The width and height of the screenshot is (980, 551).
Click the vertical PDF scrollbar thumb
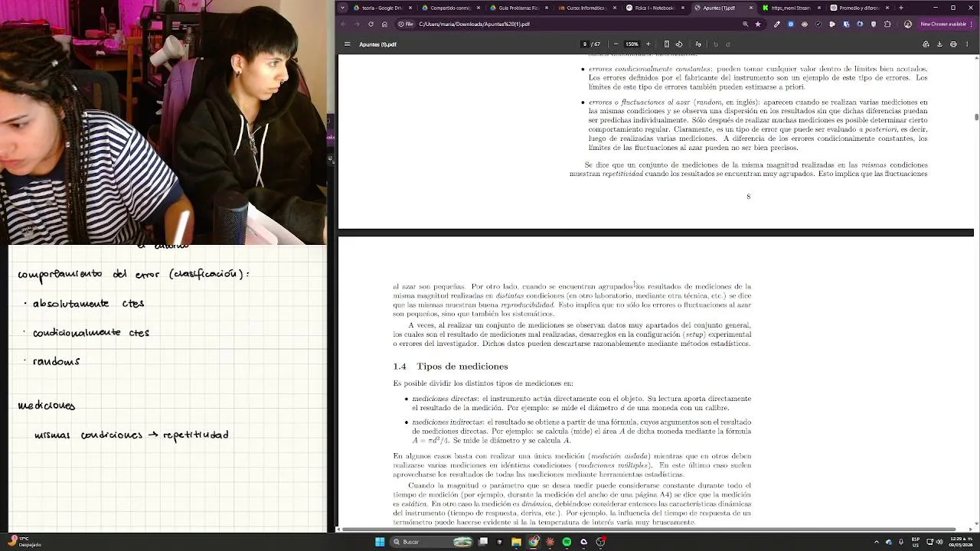point(976,117)
